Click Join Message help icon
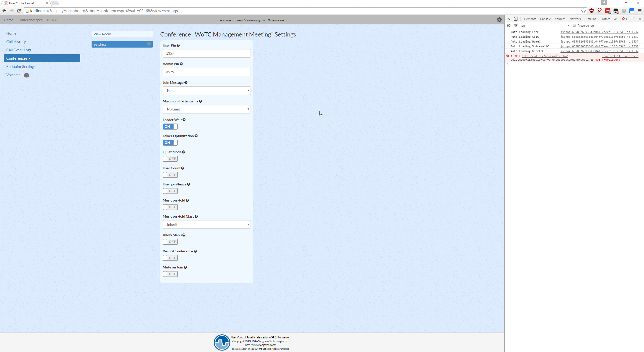This screenshot has height=352, width=644. [x=186, y=83]
